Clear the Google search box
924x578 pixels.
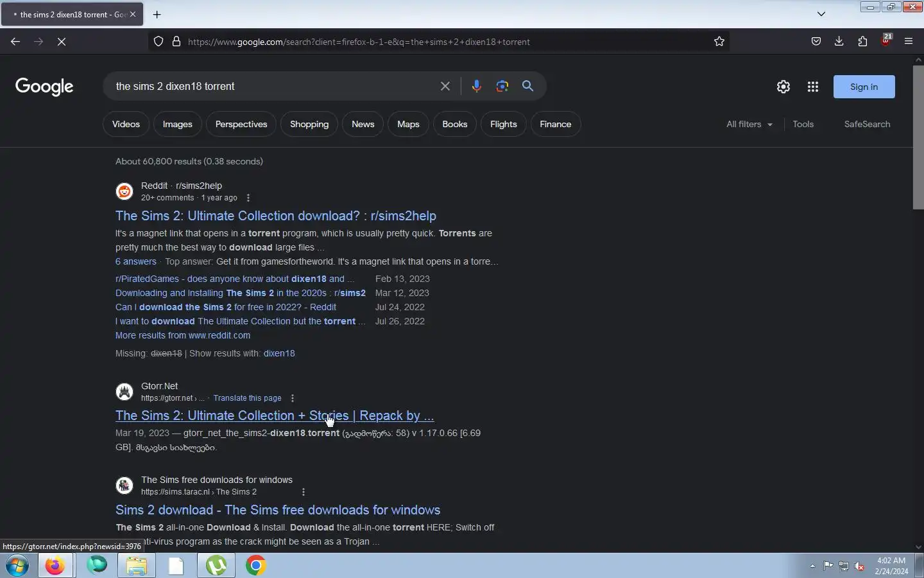445,86
